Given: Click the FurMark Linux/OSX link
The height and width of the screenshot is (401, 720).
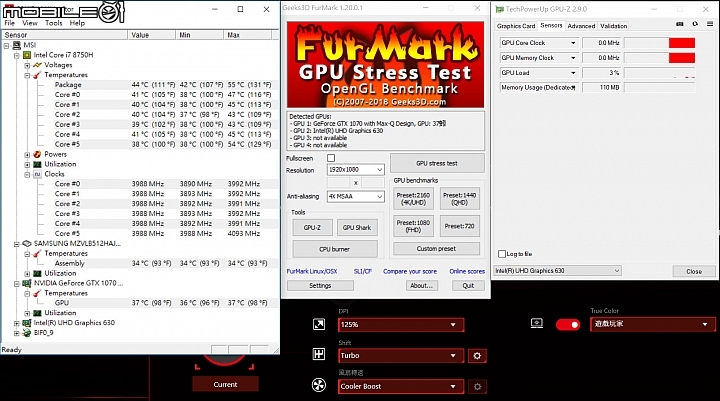Looking at the screenshot, I should (x=312, y=271).
